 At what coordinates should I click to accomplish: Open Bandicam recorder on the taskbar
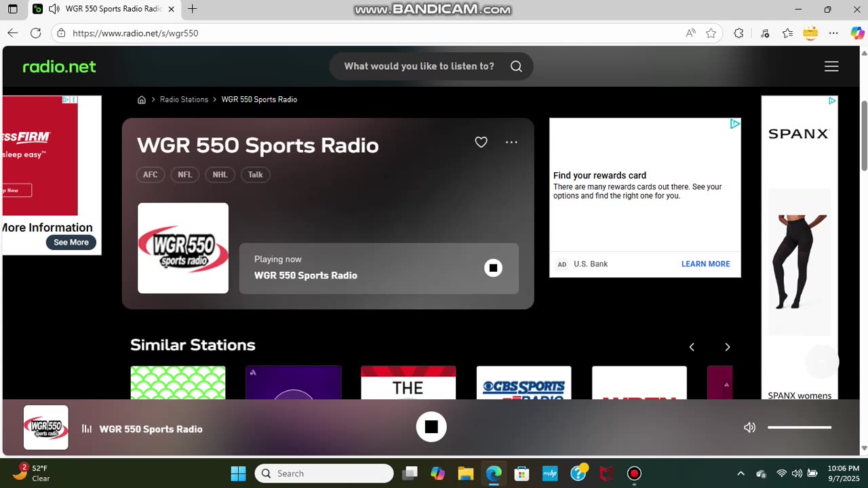[634, 473]
